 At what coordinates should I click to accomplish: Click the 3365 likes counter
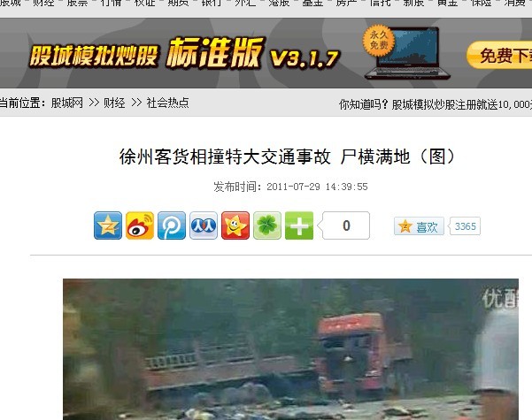point(465,226)
